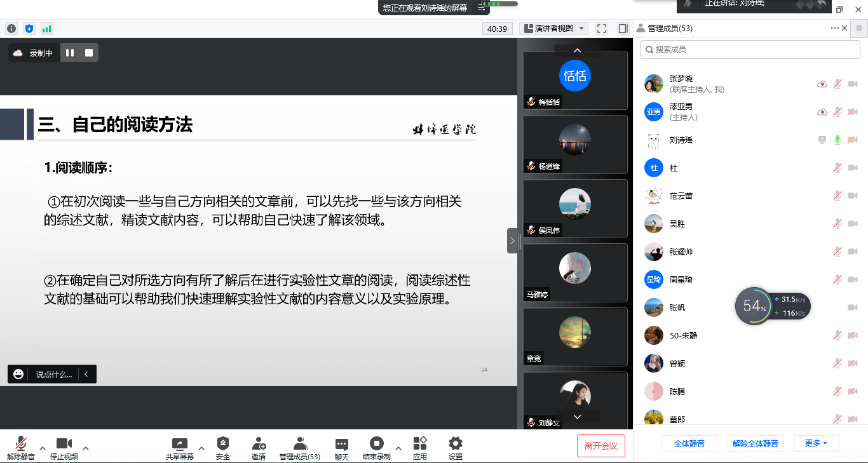
Task: Click the red Leave Meeting button
Action: 601,446
